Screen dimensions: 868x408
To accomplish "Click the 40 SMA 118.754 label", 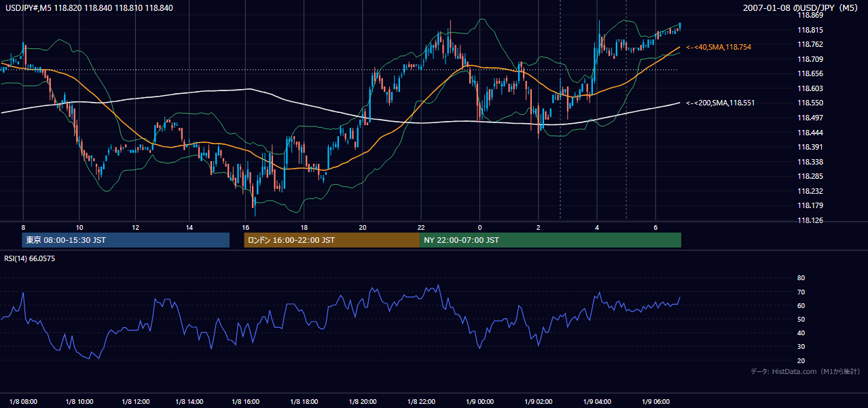I will click(719, 47).
